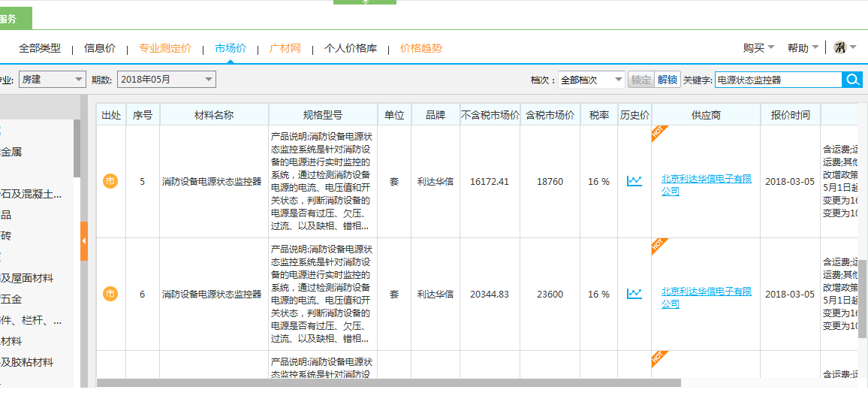Select price cell 20344.83
The width and height of the screenshot is (868, 411).
490,294
